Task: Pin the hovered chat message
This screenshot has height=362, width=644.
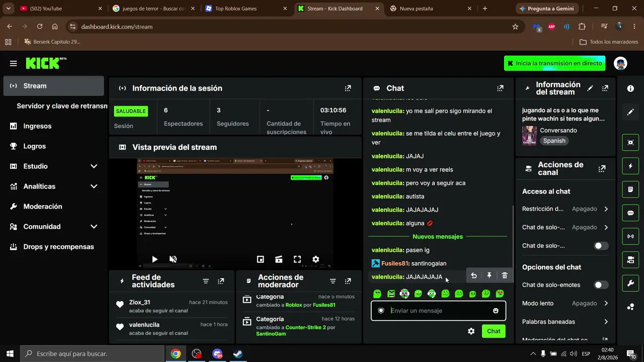Action: pyautogui.click(x=489, y=276)
